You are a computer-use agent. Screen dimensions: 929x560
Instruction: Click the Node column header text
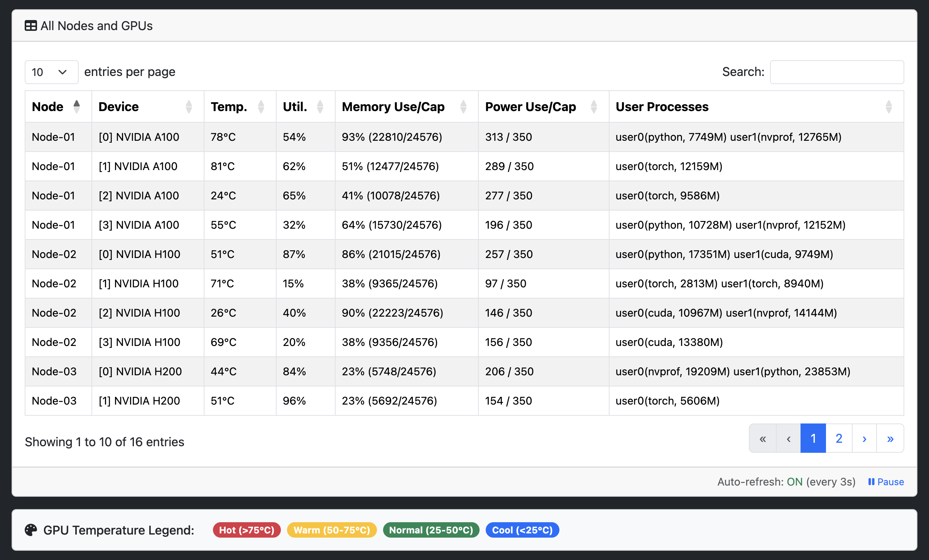point(47,106)
